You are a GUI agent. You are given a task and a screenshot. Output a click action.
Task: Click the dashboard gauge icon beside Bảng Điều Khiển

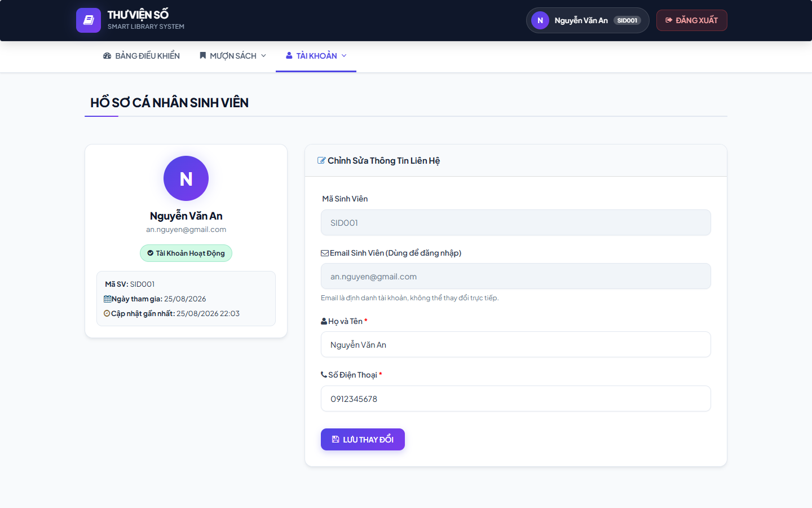click(x=107, y=56)
